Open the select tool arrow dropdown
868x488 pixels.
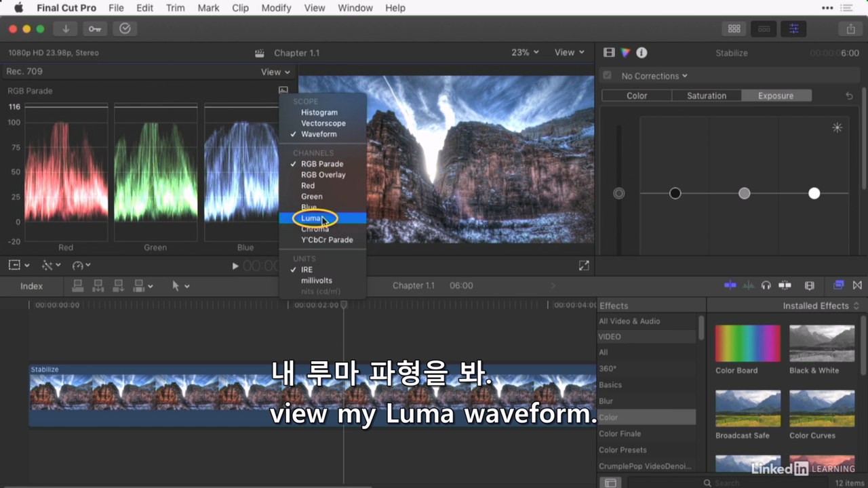click(x=180, y=286)
